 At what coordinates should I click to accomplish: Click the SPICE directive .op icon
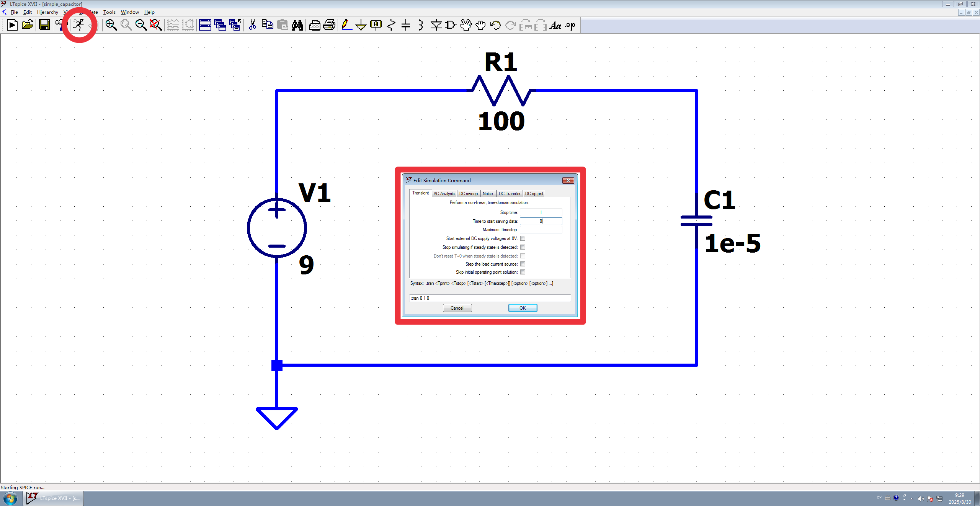[570, 25]
